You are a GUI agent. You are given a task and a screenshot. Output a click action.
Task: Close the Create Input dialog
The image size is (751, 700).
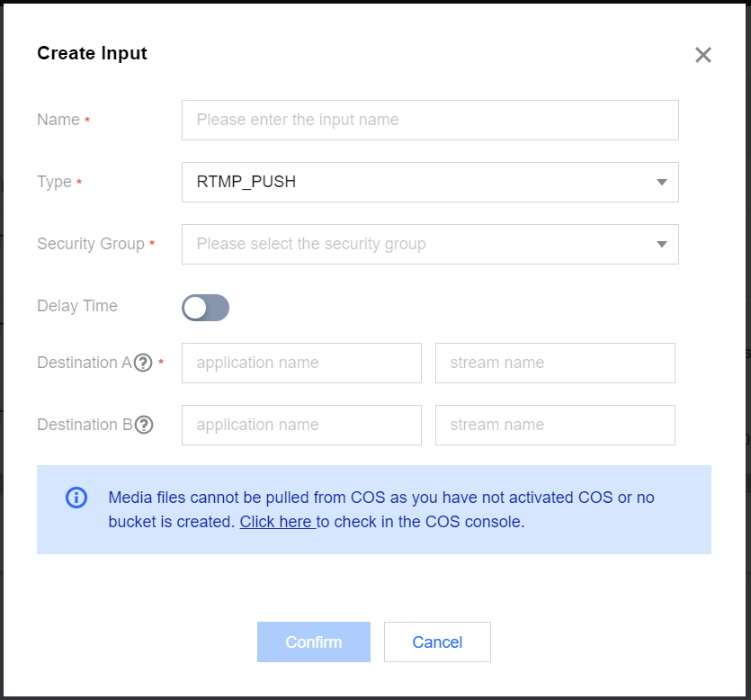[x=703, y=55]
